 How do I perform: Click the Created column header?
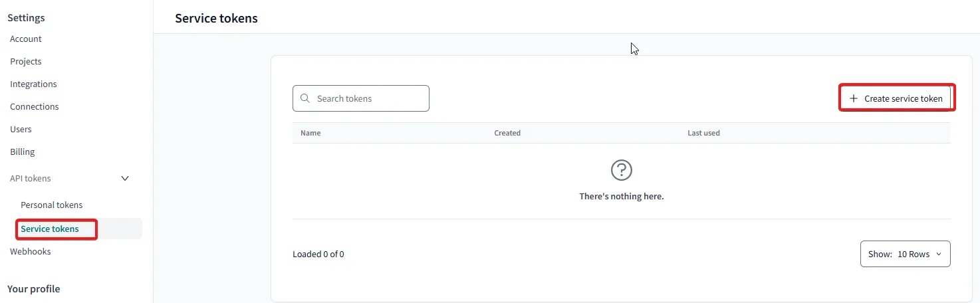pyautogui.click(x=507, y=133)
